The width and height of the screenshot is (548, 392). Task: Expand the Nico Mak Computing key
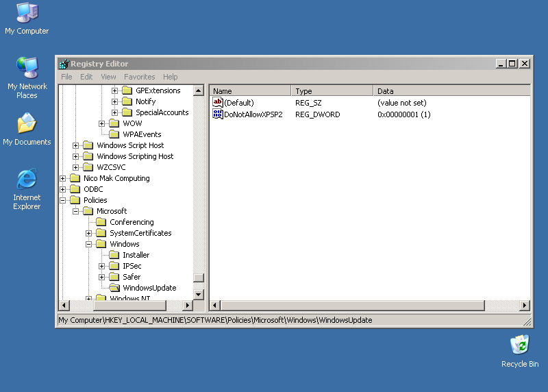62,178
